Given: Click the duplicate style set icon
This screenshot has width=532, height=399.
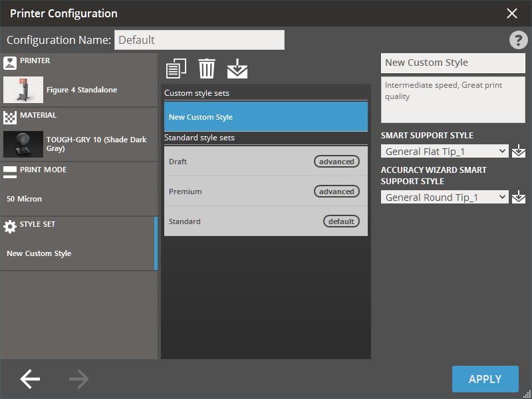Looking at the screenshot, I should pos(176,68).
